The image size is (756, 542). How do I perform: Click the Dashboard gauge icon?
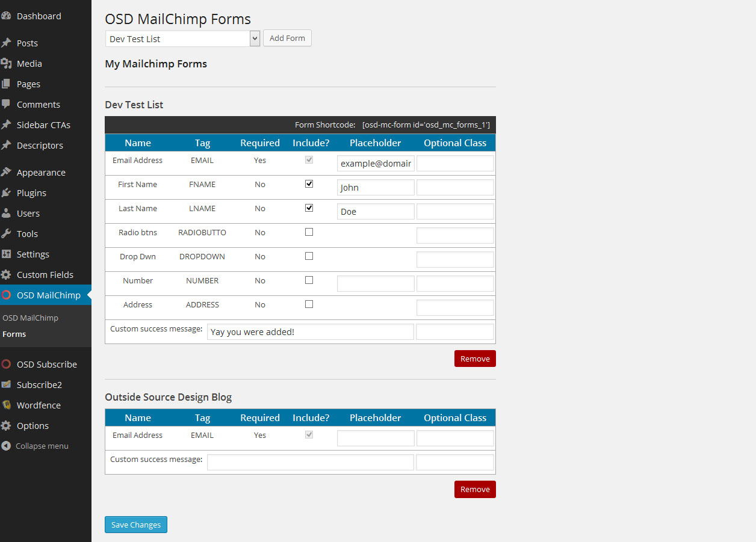coord(6,16)
